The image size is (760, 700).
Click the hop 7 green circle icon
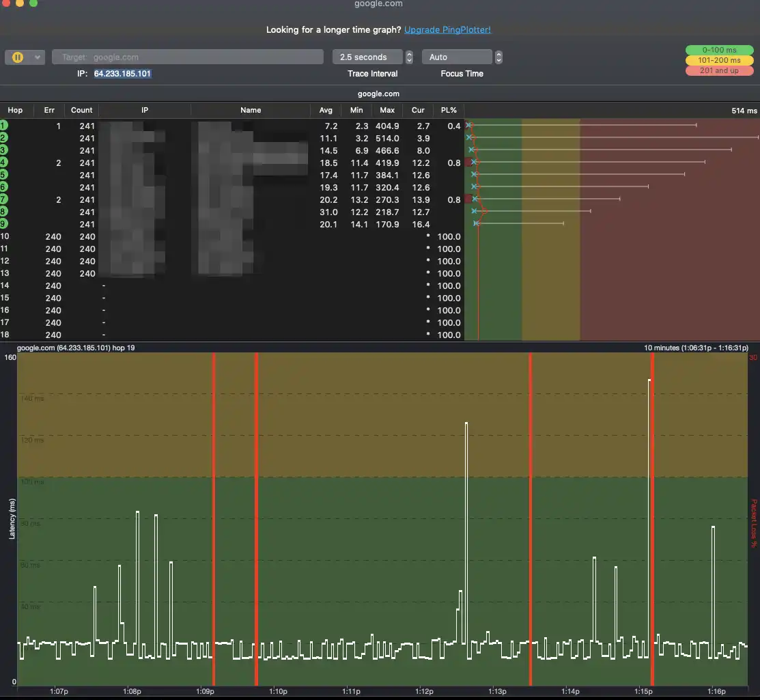click(3, 199)
